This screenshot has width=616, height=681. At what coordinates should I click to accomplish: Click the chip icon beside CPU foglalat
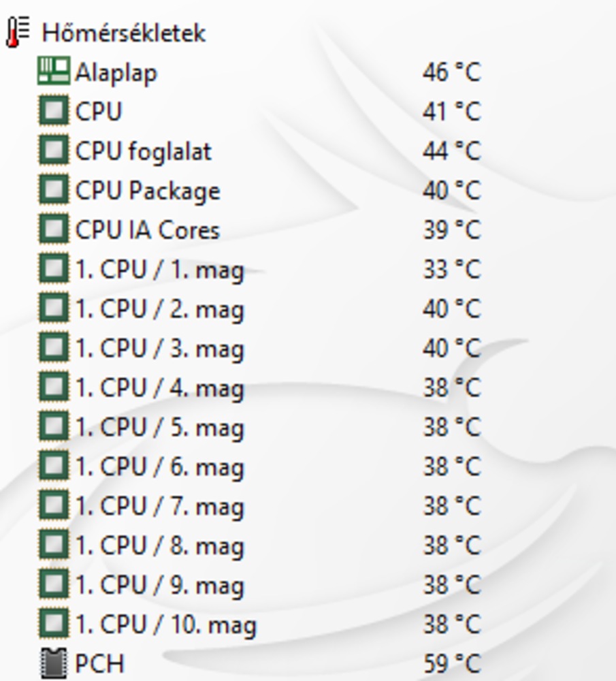pyautogui.click(x=53, y=150)
